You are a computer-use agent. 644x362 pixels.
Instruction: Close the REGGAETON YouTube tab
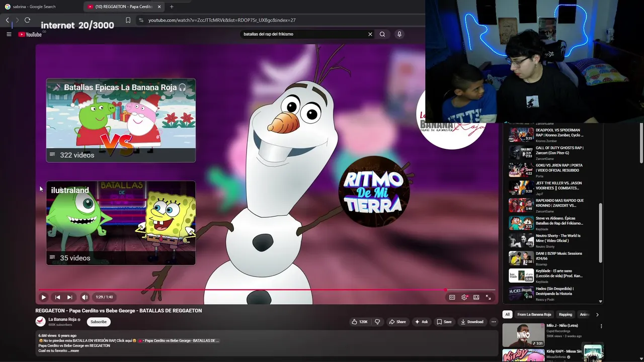[159, 7]
